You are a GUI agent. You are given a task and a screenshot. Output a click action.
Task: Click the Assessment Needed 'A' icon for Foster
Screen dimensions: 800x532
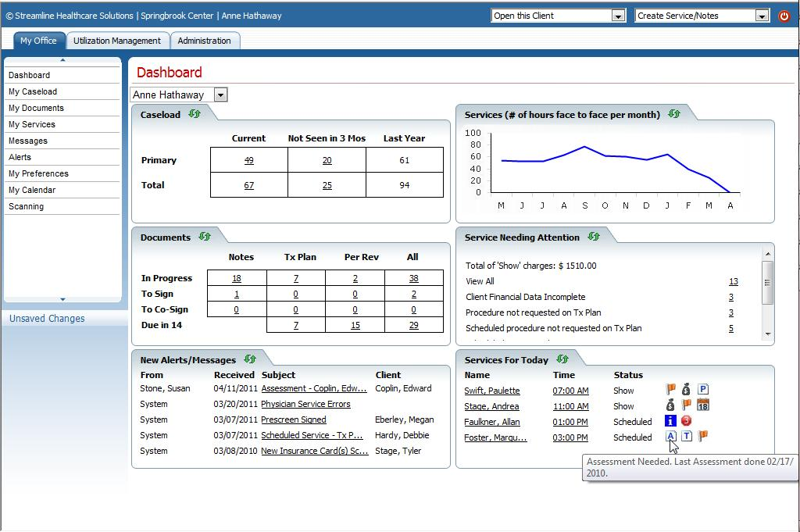[x=670, y=437]
